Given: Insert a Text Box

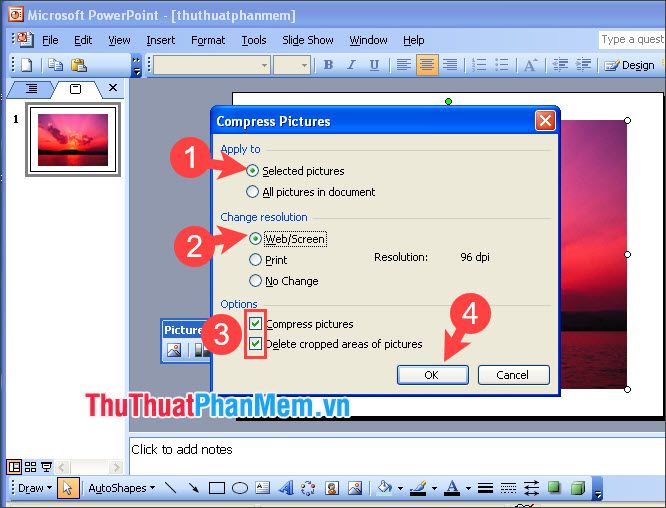Looking at the screenshot, I should 262,488.
